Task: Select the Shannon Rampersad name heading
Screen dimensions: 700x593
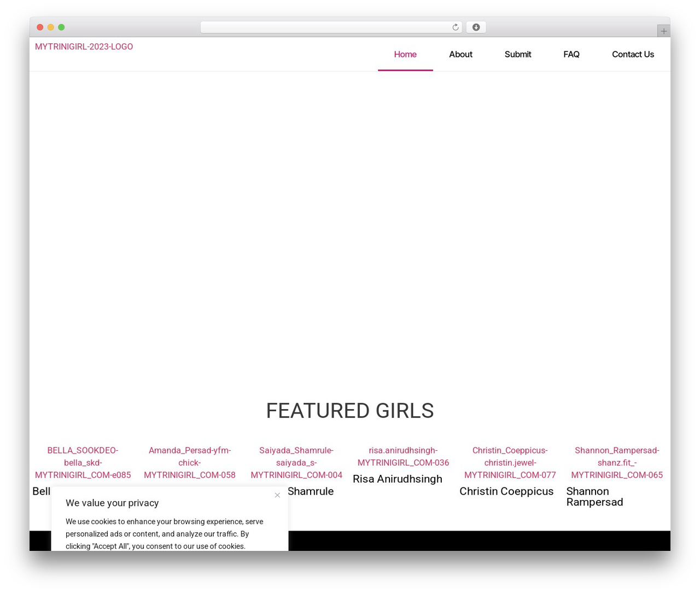Action: (595, 497)
